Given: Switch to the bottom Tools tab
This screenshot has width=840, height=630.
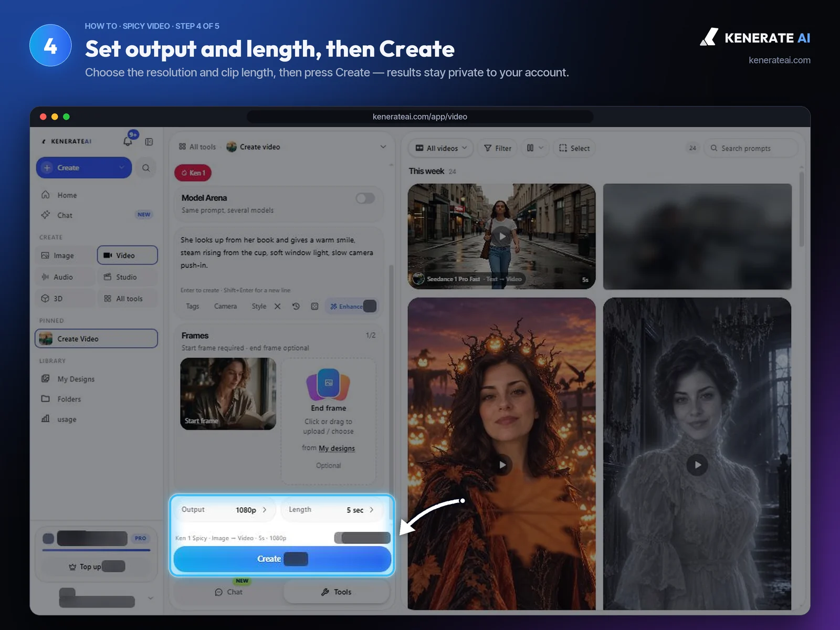Looking at the screenshot, I should click(x=337, y=592).
